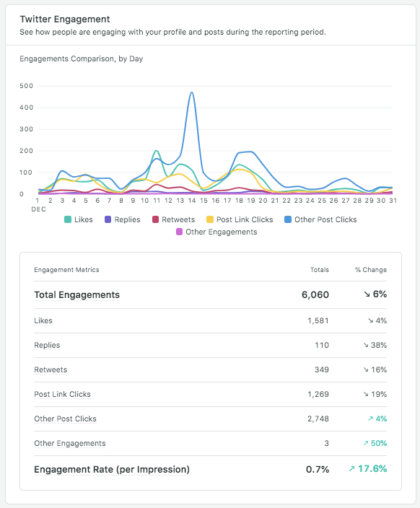
Task: Click the Other Post Clicks blue swatch
Action: pyautogui.click(x=288, y=219)
